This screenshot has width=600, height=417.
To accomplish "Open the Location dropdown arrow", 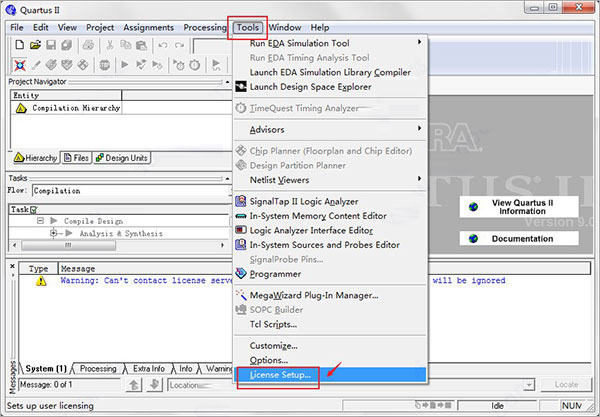I will (x=529, y=385).
